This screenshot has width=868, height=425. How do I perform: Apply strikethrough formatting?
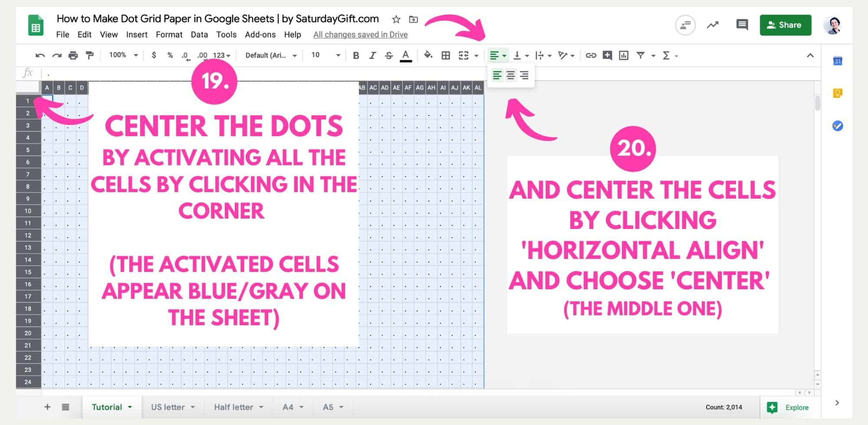(x=388, y=56)
